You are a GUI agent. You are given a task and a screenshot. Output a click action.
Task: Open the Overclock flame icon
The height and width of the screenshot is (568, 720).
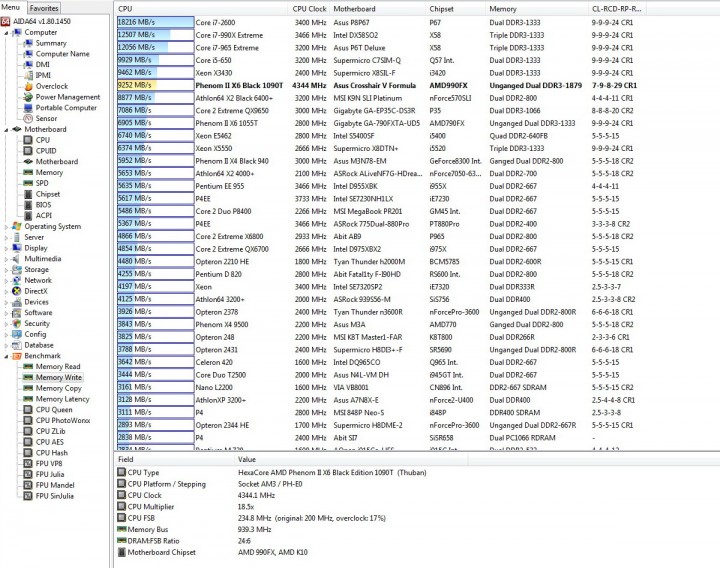click(28, 86)
